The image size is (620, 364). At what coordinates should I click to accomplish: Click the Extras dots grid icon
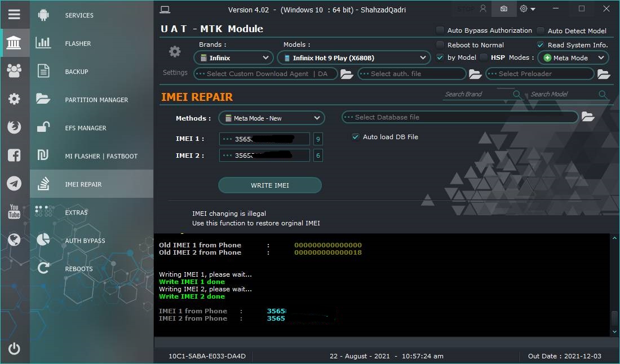click(43, 211)
